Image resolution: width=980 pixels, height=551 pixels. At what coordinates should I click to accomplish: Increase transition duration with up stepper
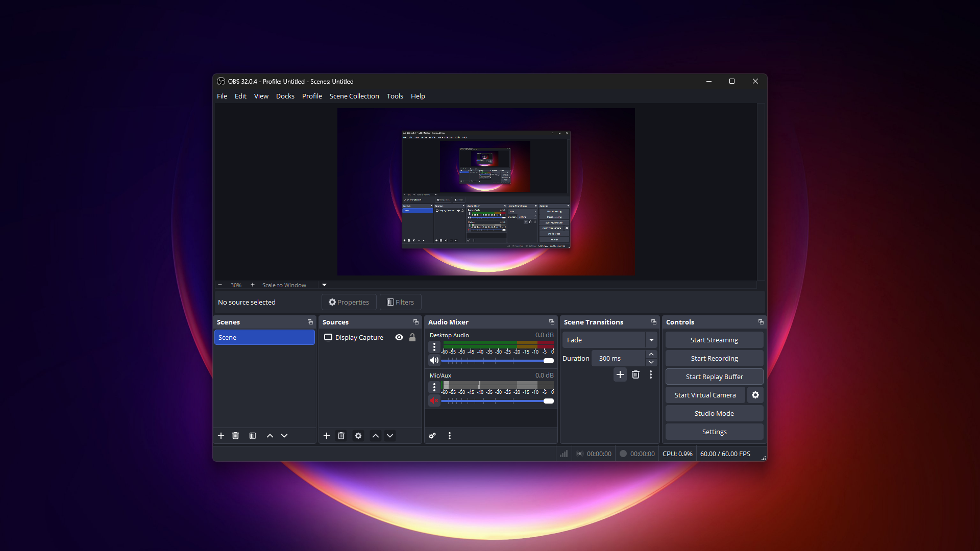pyautogui.click(x=651, y=354)
